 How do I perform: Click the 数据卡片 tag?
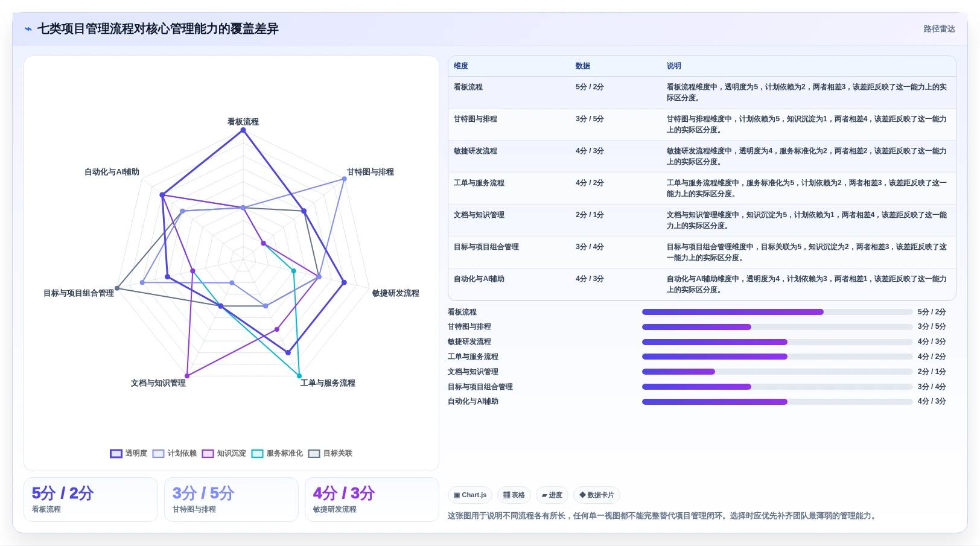(x=597, y=495)
